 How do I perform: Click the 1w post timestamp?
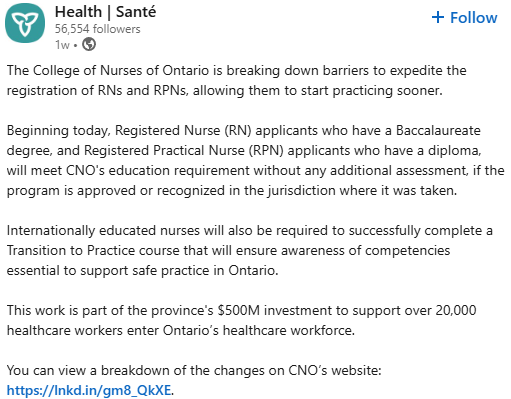(62, 44)
